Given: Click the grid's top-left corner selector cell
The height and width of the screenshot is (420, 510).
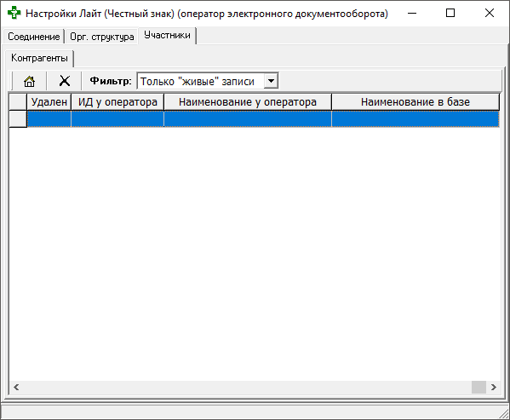Looking at the screenshot, I should pyautogui.click(x=18, y=102).
